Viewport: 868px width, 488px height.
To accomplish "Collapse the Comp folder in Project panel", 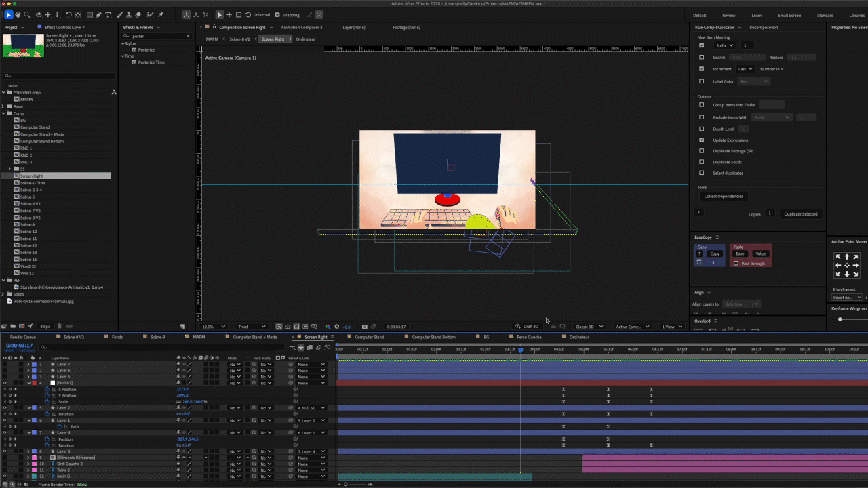I will [3, 113].
